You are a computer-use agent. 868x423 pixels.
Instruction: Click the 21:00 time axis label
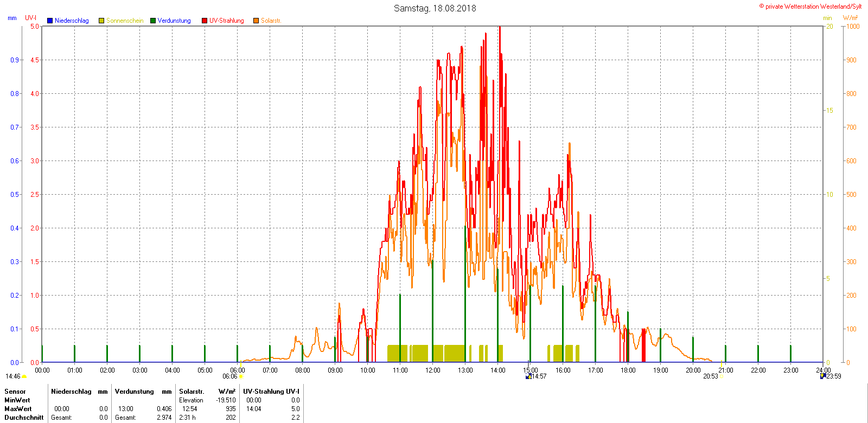pos(726,370)
